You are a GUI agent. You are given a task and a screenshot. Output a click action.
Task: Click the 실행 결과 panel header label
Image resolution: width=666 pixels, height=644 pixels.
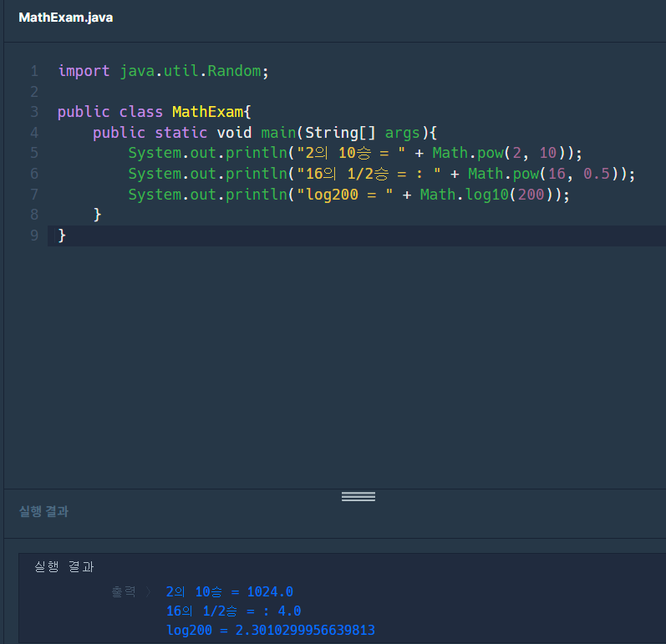43,511
